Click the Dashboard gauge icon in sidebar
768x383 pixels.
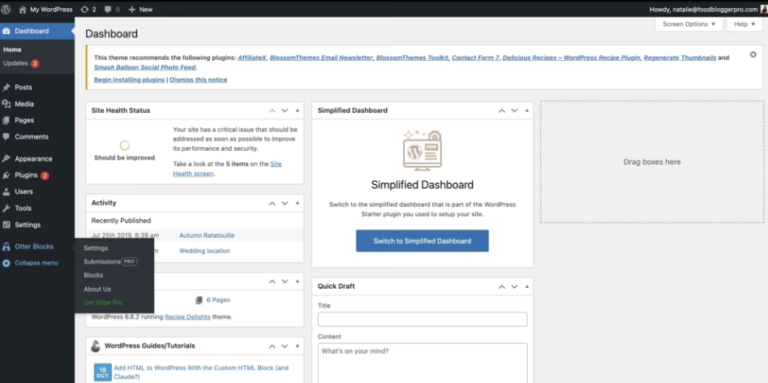coord(6,31)
